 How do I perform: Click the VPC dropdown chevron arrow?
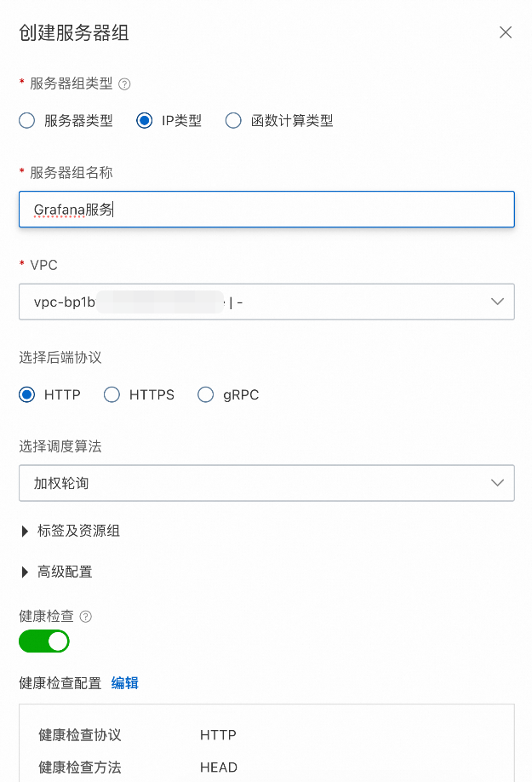(x=497, y=302)
